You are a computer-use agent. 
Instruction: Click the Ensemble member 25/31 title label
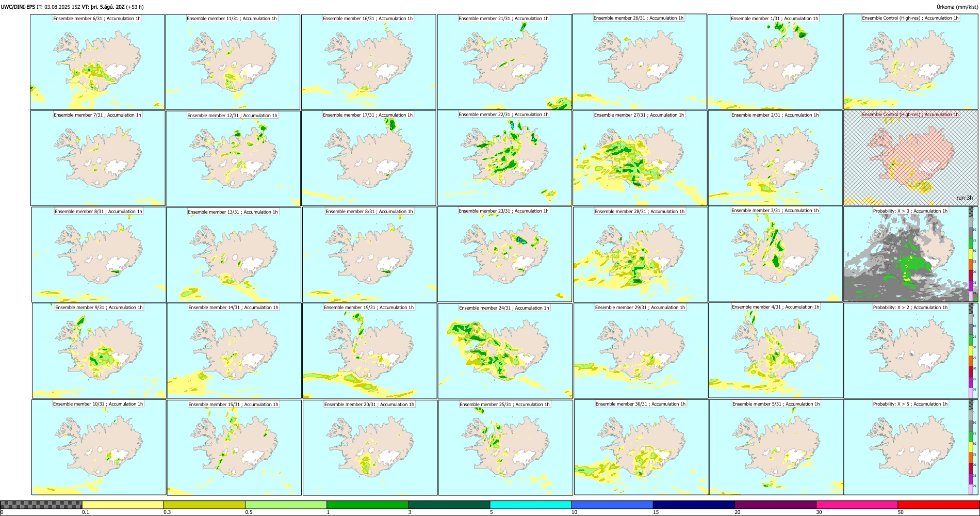[x=504, y=405]
